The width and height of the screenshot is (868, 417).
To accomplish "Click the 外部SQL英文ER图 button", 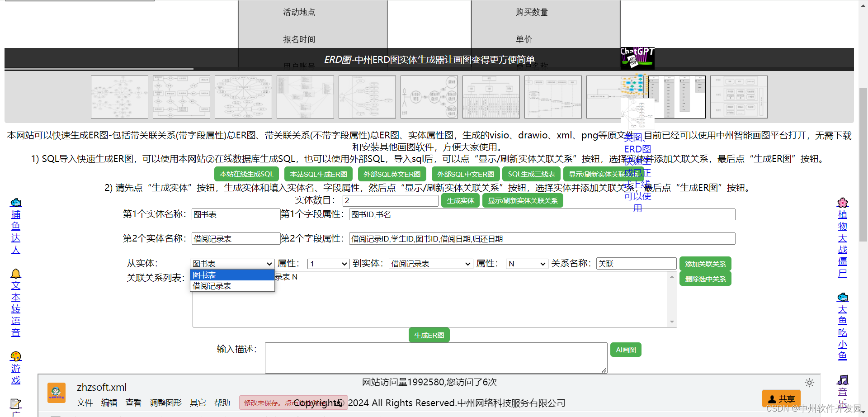I will click(392, 174).
